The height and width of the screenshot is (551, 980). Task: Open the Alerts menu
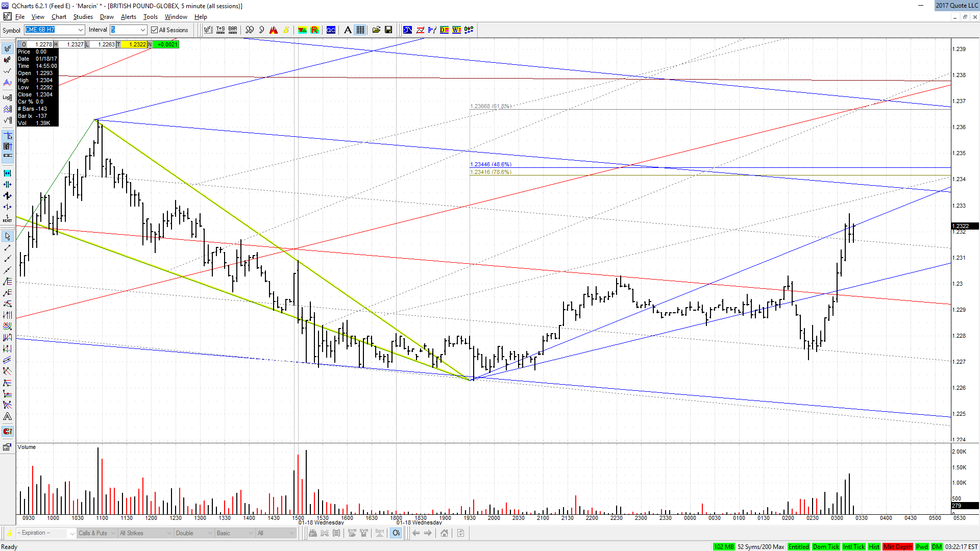pos(129,17)
